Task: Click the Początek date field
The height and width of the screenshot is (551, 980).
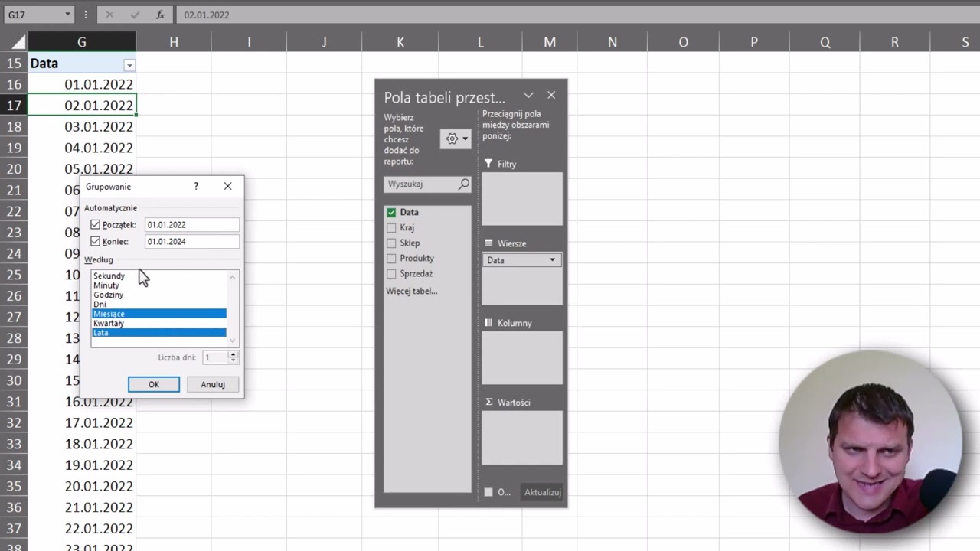Action: [191, 225]
